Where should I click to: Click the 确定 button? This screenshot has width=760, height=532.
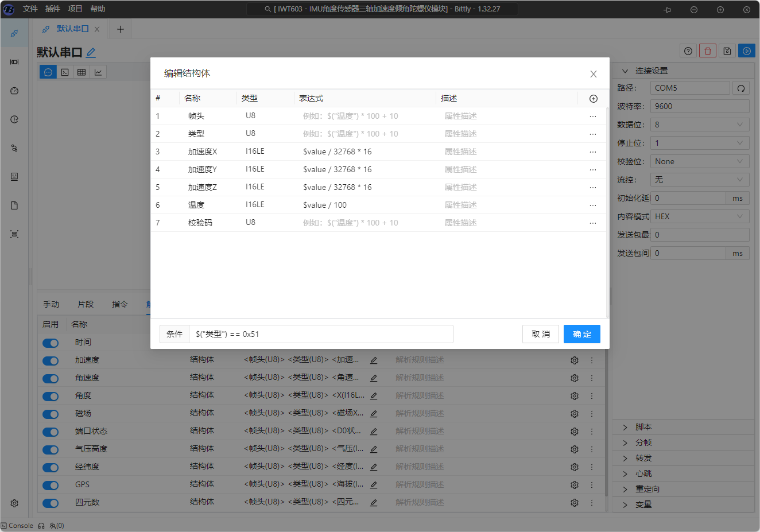click(581, 335)
